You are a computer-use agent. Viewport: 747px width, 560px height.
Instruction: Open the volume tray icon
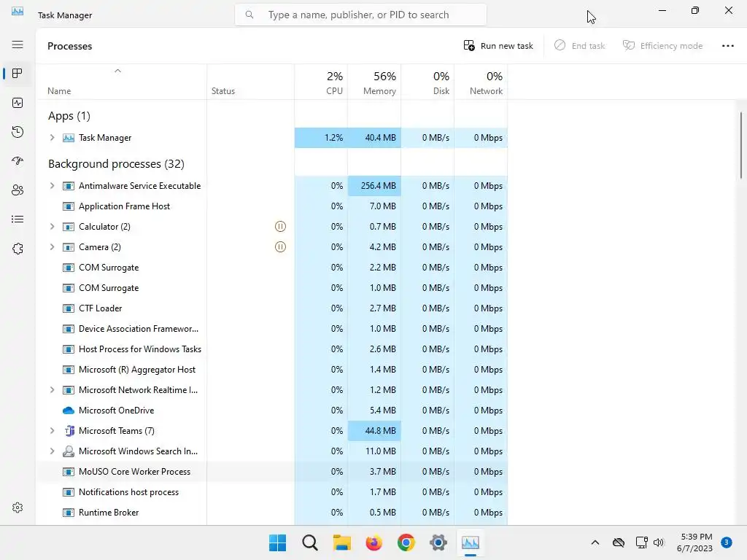click(659, 542)
